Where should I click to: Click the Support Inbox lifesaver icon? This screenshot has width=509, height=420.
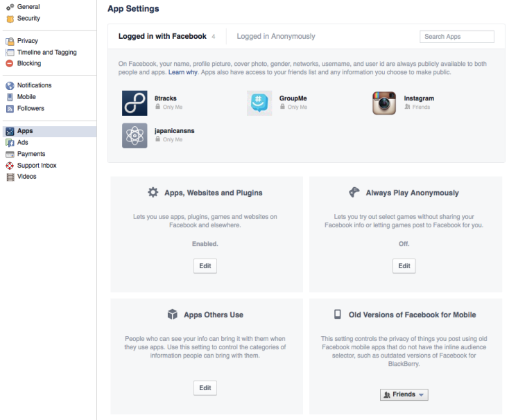point(10,166)
